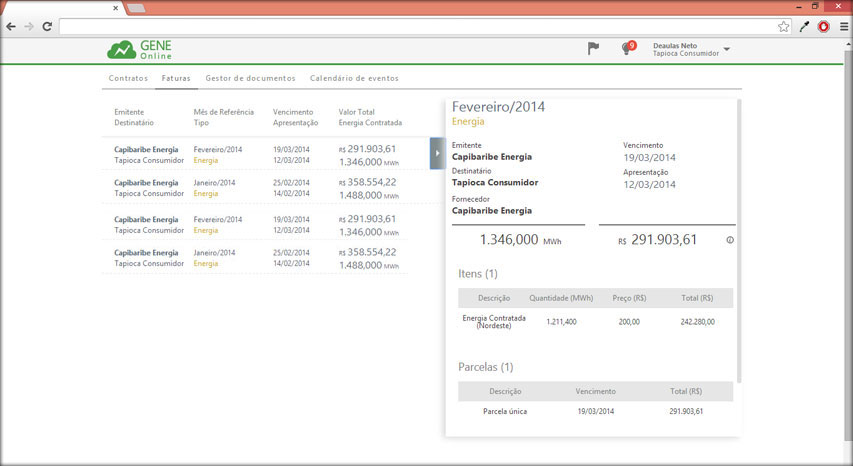
Task: Open notifications lightbulb with badge 9
Action: pyautogui.click(x=628, y=48)
